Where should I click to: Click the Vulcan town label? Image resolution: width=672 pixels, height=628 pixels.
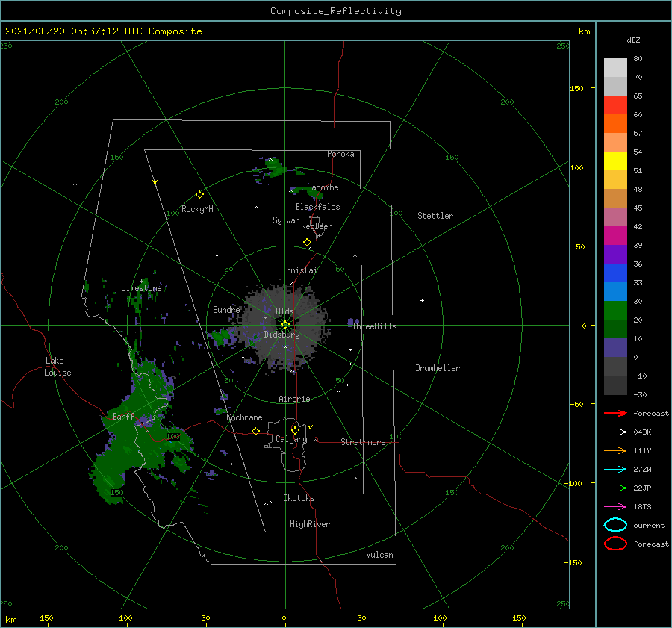click(x=380, y=555)
